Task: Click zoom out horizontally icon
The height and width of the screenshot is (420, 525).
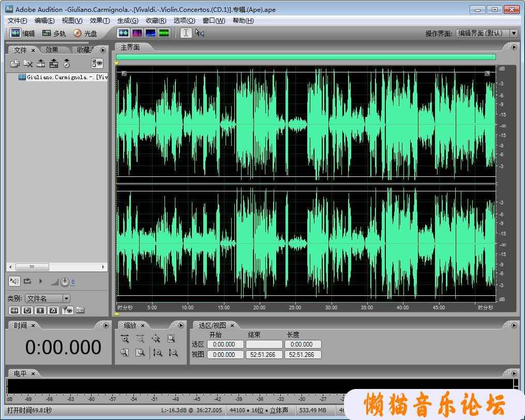Action: [x=140, y=339]
